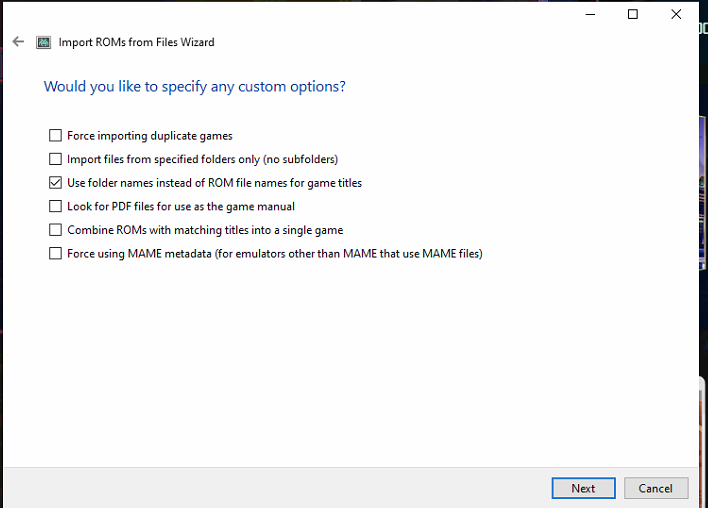Uncheck the Use folder names checkbox
The width and height of the screenshot is (708, 508).
[55, 183]
